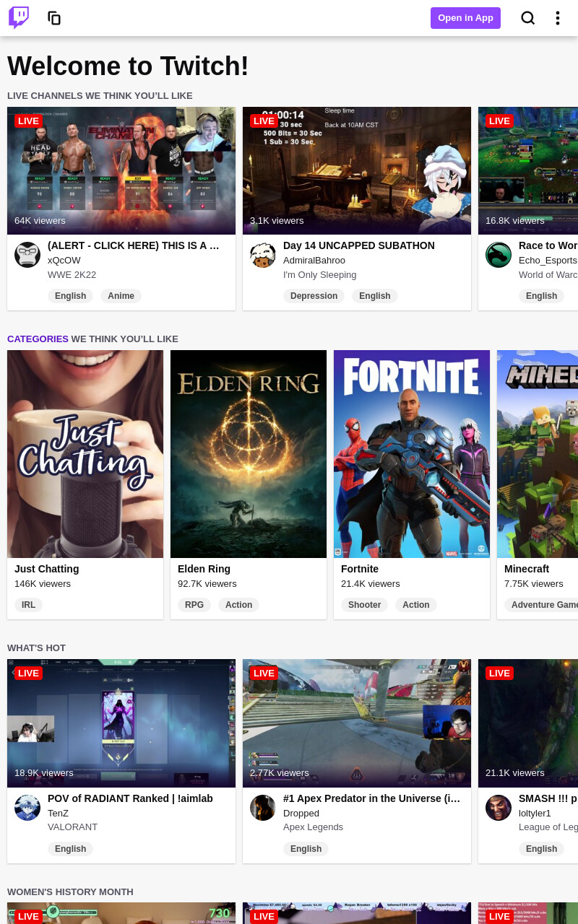
Task: Click the title '(ALERT - CLICK HERE) THIS IS A ...'
Action: tap(134, 245)
